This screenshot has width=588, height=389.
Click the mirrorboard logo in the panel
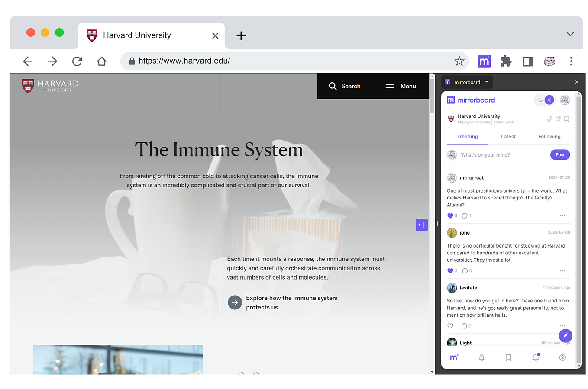tap(471, 100)
